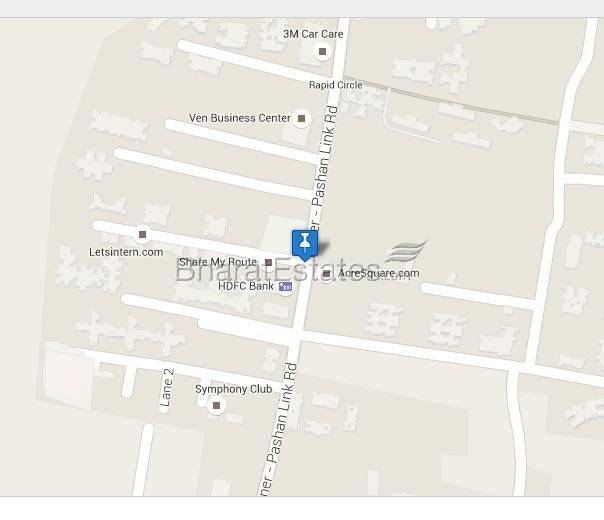Click the 3M Car Care text label

[313, 34]
